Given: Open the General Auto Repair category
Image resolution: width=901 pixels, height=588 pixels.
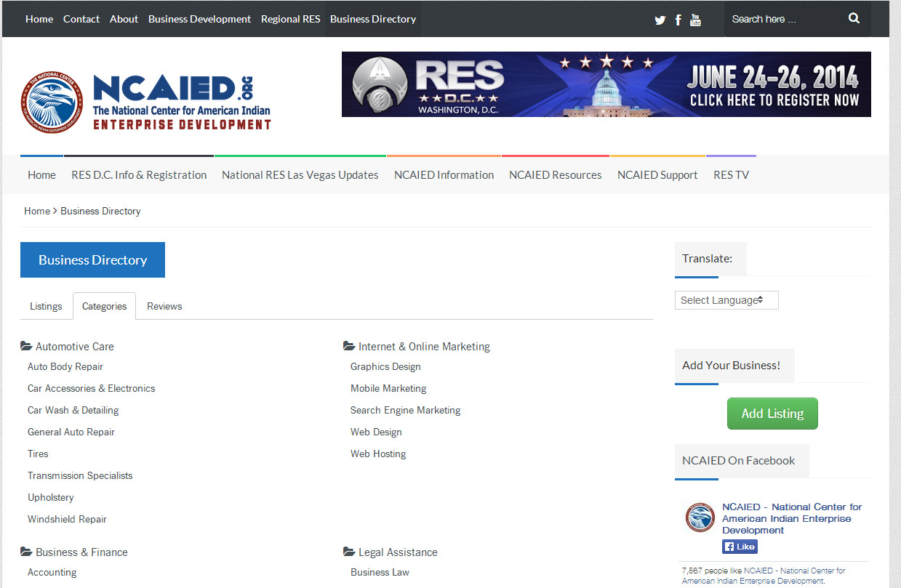Looking at the screenshot, I should pyautogui.click(x=71, y=432).
